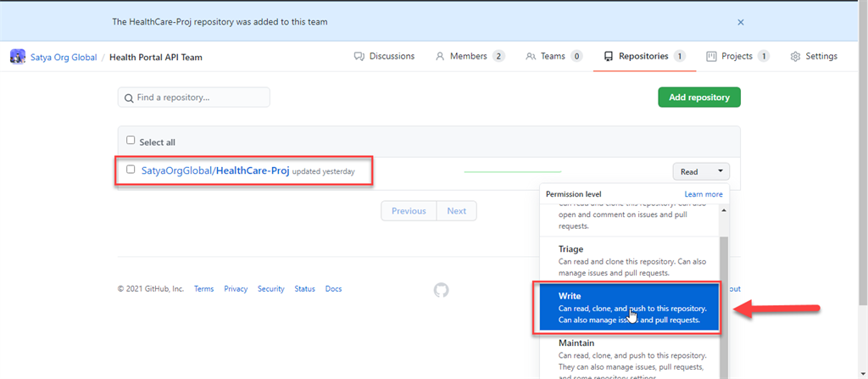The height and width of the screenshot is (379, 868).
Task: Switch to the Teams tab
Action: (x=554, y=56)
